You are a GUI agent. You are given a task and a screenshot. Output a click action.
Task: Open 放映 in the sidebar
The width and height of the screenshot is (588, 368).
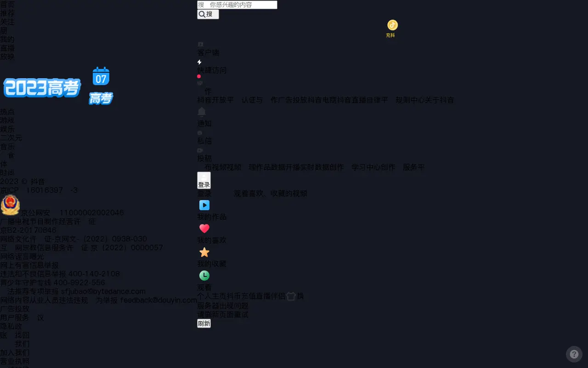(x=7, y=57)
